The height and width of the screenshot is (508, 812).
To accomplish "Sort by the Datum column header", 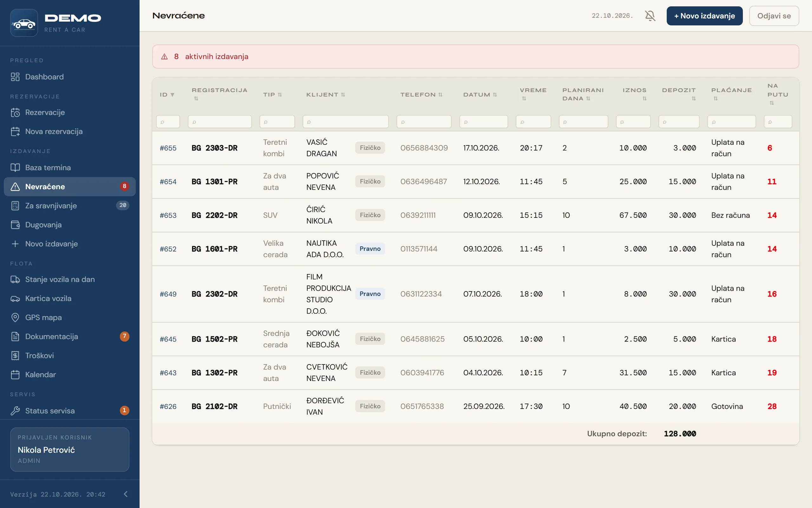I will (x=480, y=95).
